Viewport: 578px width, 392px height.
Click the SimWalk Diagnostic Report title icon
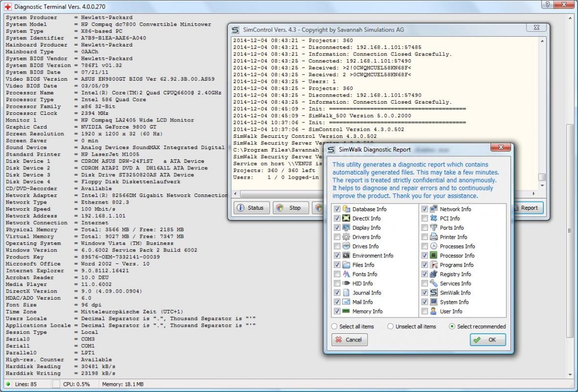tap(331, 150)
